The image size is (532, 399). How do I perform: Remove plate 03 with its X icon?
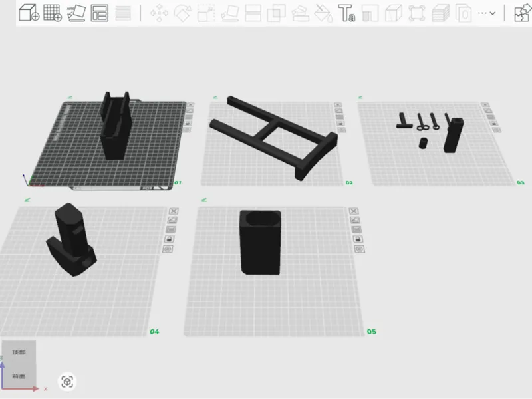tap(485, 105)
